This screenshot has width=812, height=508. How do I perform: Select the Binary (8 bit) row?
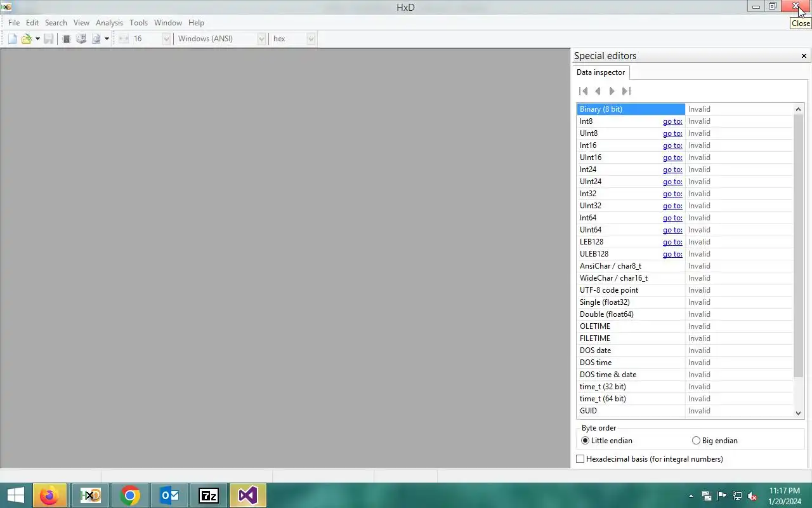685,109
